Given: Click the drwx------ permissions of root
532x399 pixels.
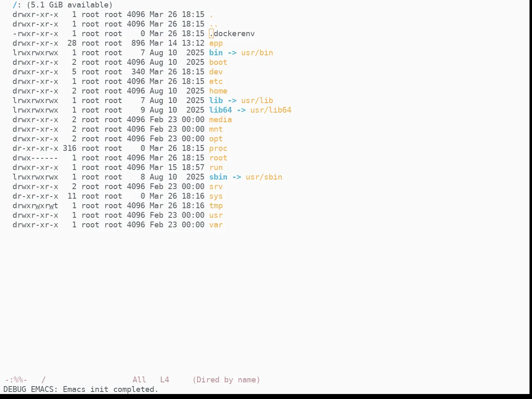Looking at the screenshot, I should tap(35, 158).
